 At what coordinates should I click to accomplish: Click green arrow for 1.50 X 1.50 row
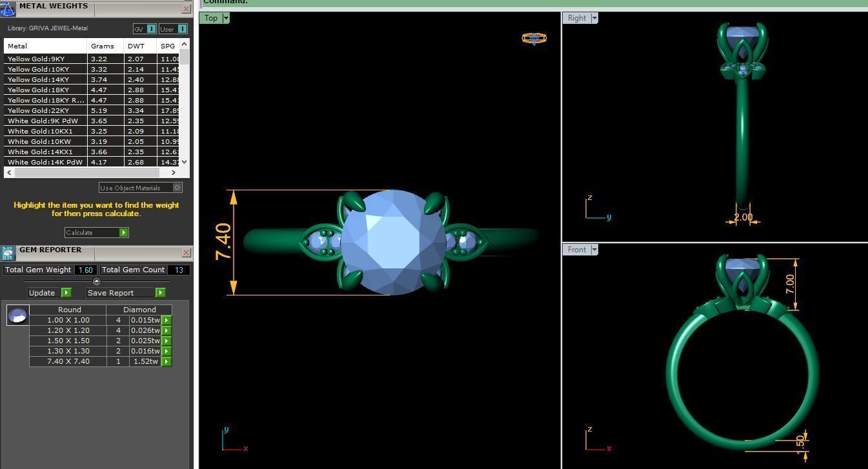coord(167,341)
